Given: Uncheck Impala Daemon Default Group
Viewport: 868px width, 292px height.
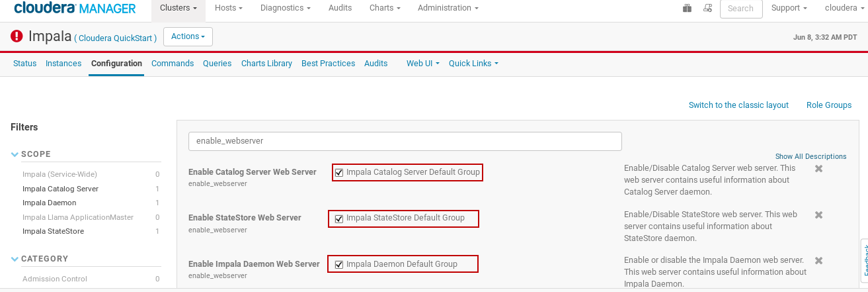Looking at the screenshot, I should tap(339, 265).
